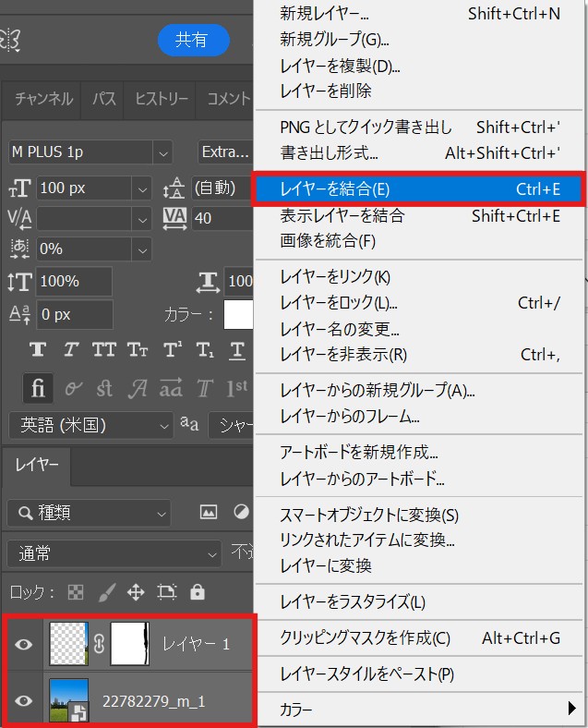Enable Faux Italic text style
This screenshot has width=588, height=728.
click(70, 349)
